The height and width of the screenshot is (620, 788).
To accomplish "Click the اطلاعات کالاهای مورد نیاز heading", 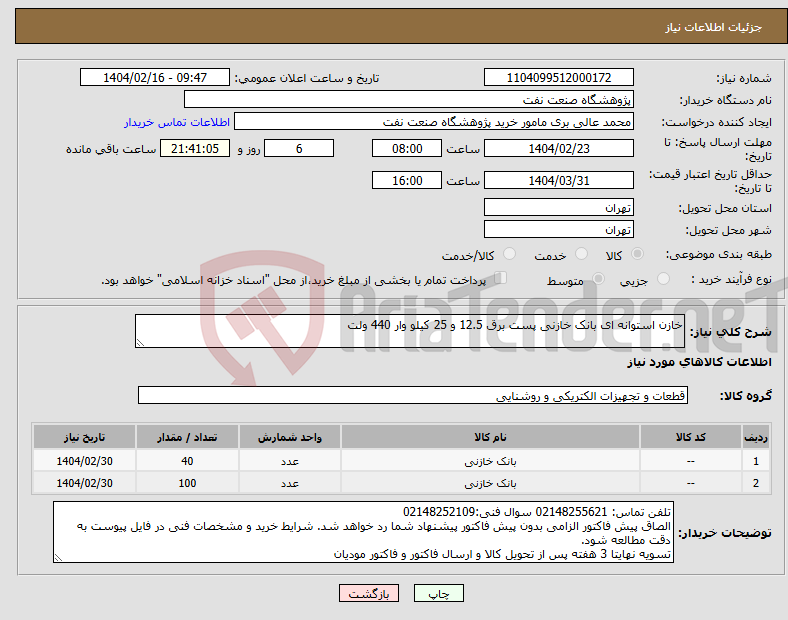I will click(x=699, y=362).
